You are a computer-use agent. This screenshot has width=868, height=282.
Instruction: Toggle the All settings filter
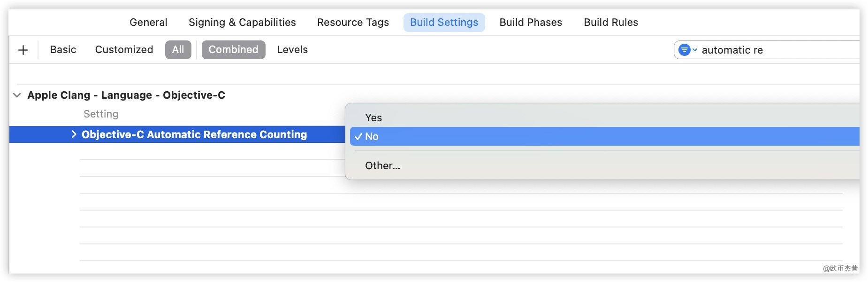[x=178, y=50]
